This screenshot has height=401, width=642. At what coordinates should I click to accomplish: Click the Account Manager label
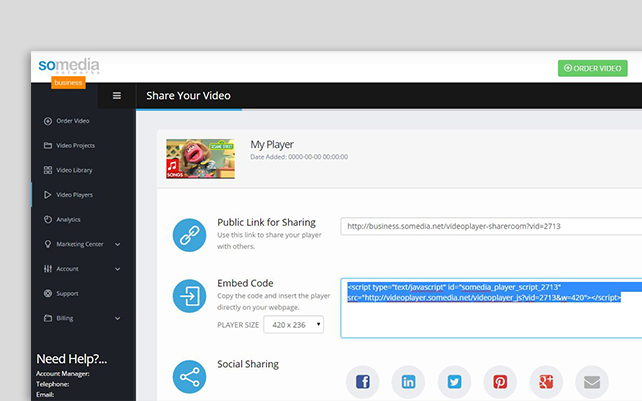tap(63, 374)
